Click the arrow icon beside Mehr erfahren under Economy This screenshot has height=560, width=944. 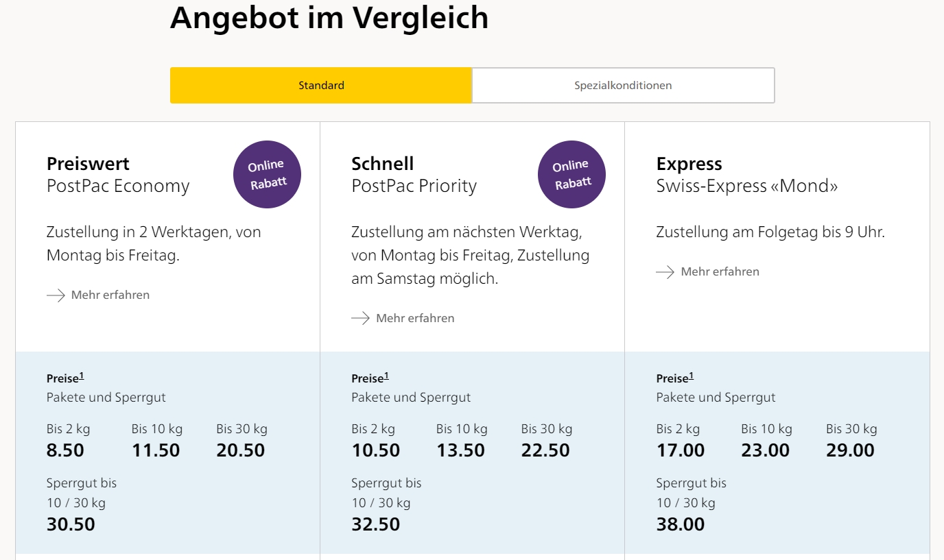tap(56, 295)
